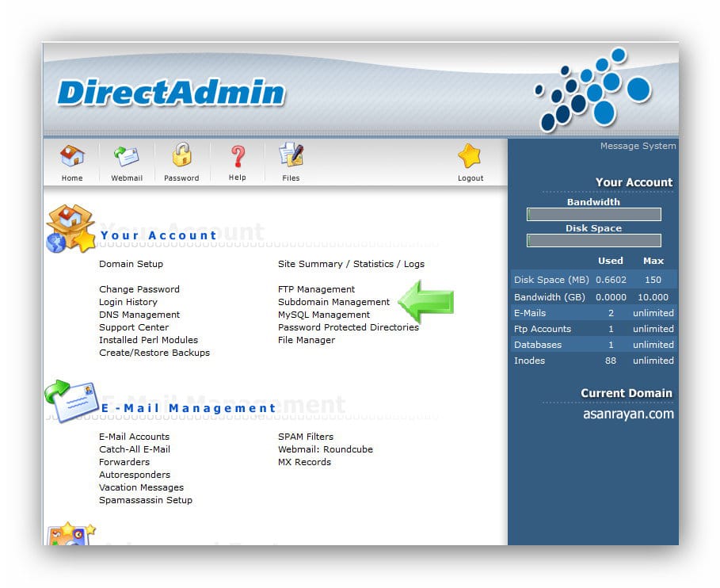Open Site Summary / Statistics / Logs
Screen dimensions: 720x588
(x=351, y=264)
